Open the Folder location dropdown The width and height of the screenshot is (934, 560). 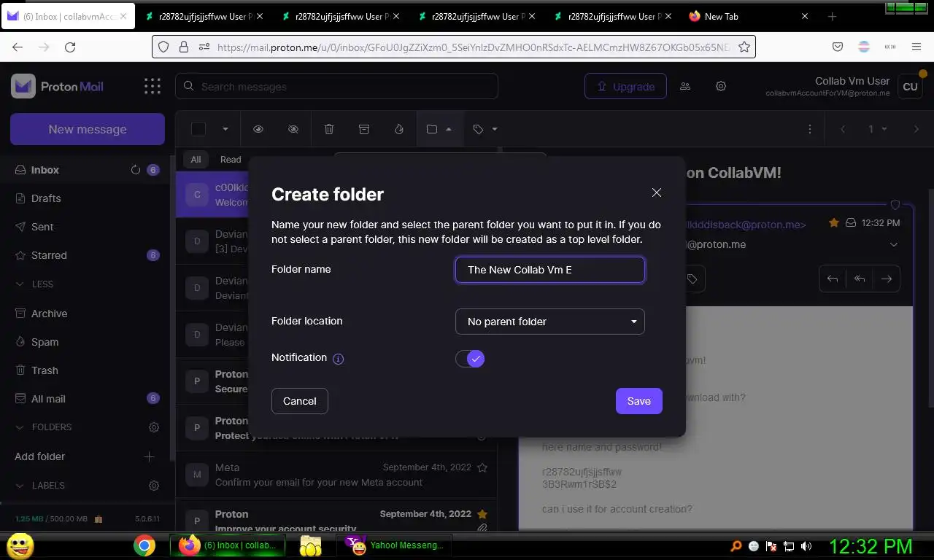pos(550,322)
